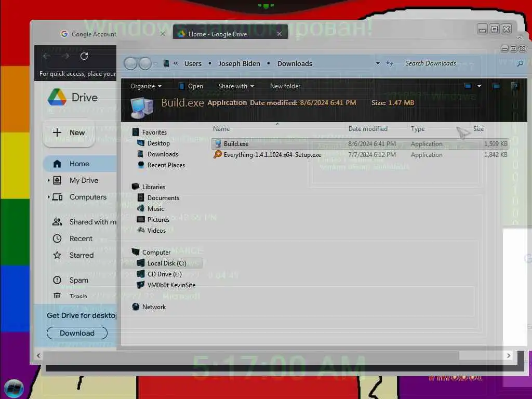Open the Share with dropdown
The height and width of the screenshot is (399, 532).
click(236, 86)
